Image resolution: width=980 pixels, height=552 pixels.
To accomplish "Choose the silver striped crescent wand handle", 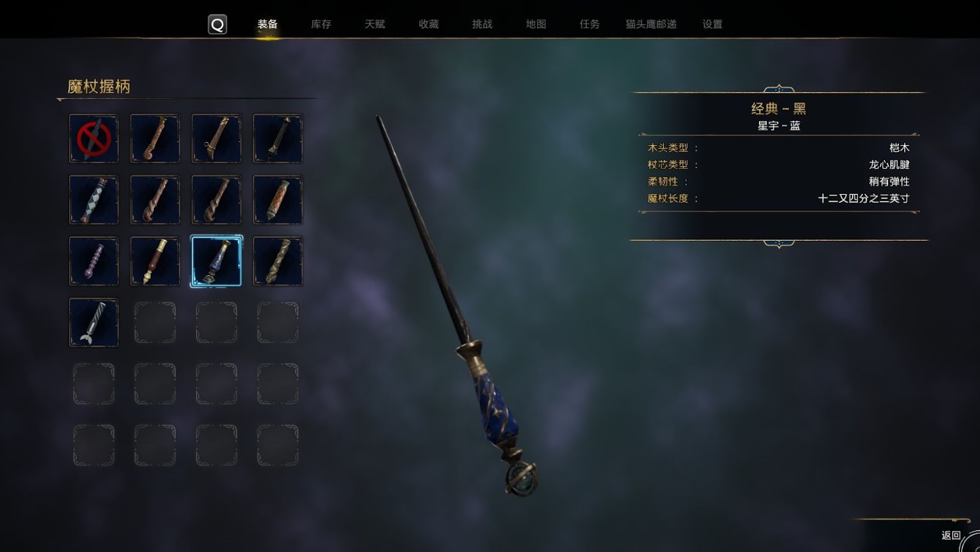I will (94, 322).
